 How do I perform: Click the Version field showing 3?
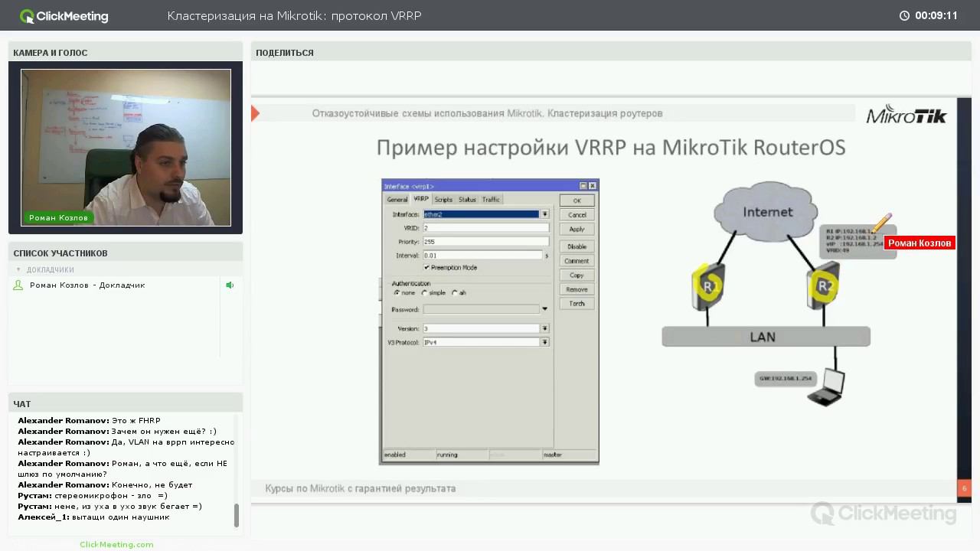click(482, 328)
